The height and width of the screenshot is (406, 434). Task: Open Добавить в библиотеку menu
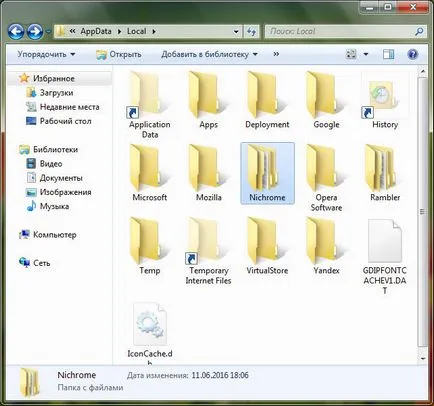(209, 54)
